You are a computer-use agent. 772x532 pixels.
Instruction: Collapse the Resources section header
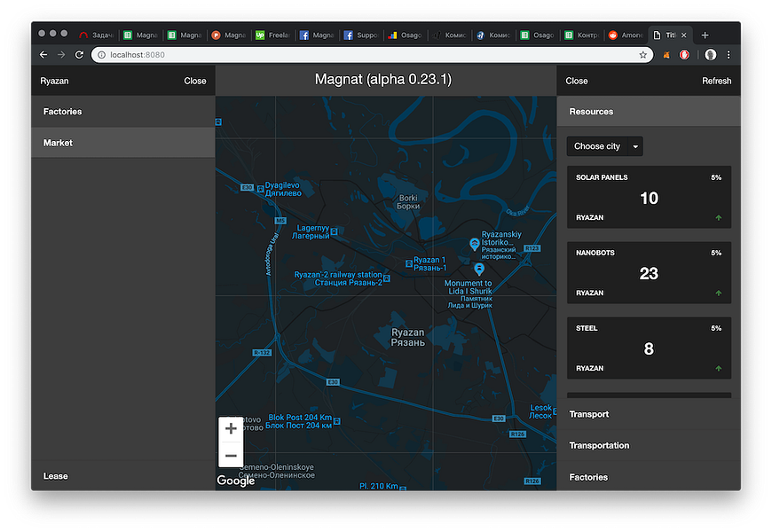(x=649, y=111)
